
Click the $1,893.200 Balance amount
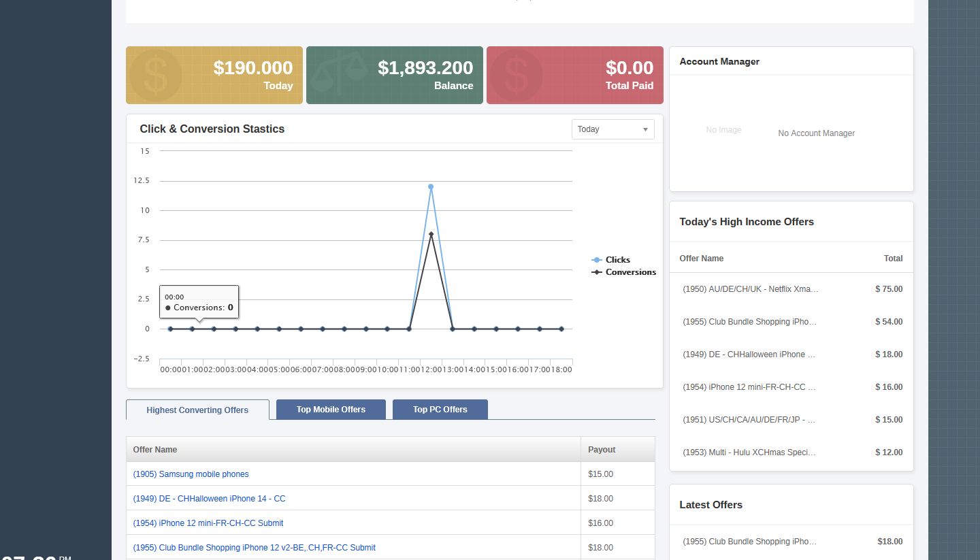[425, 68]
